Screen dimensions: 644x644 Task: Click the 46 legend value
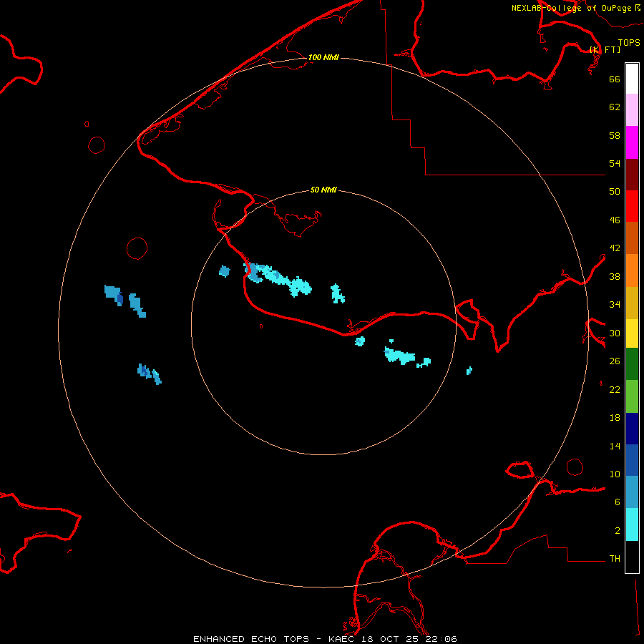(x=615, y=220)
